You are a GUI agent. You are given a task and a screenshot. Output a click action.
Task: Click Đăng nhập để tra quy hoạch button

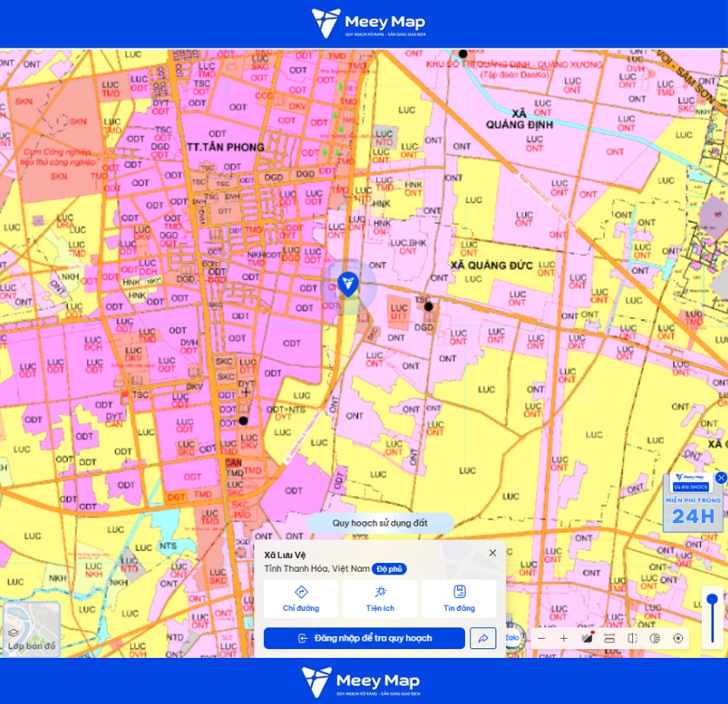coord(364,638)
